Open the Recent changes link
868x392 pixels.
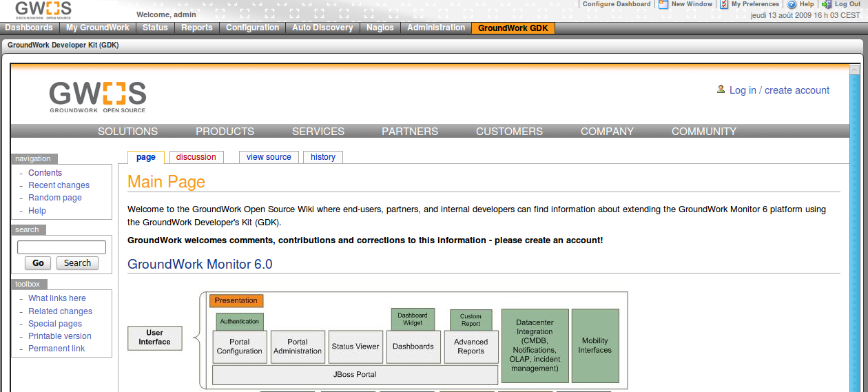(59, 185)
